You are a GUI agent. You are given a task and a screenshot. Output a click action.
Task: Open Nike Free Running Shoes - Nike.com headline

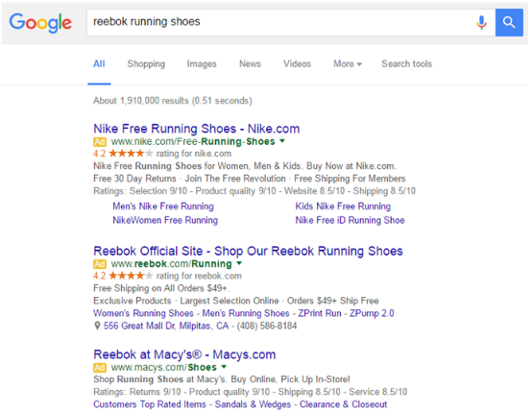197,129
